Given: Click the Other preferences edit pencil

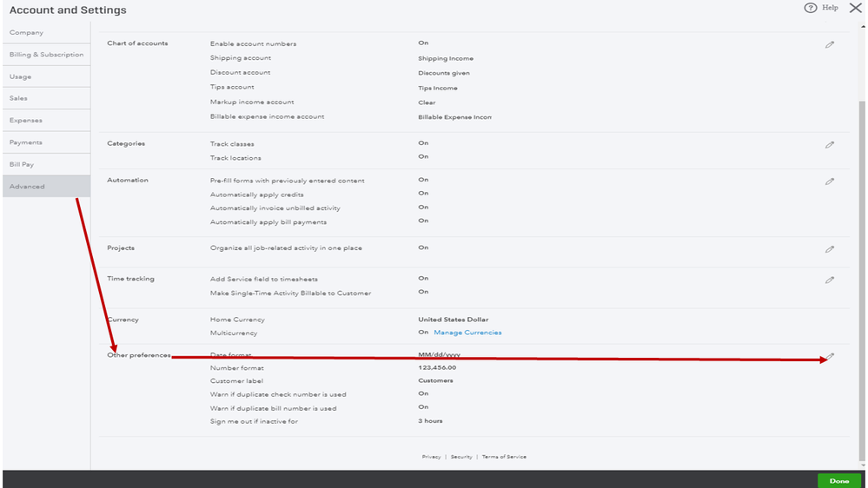Looking at the screenshot, I should 830,357.
